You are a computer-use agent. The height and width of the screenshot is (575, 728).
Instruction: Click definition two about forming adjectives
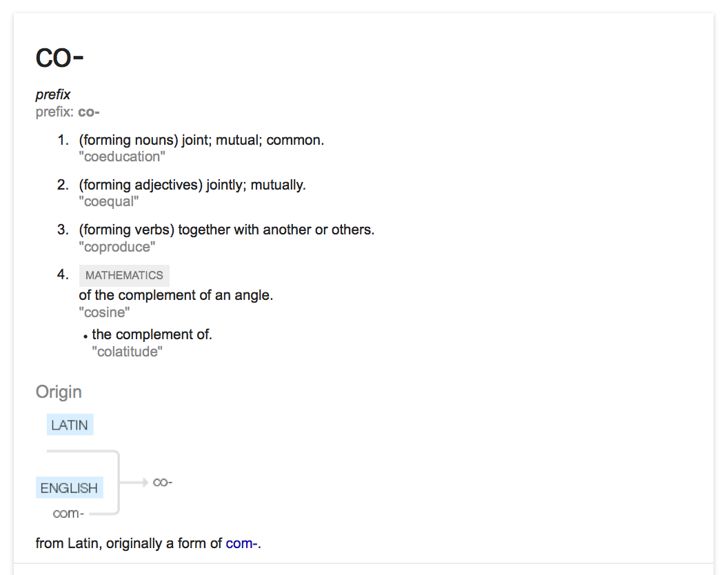[192, 185]
